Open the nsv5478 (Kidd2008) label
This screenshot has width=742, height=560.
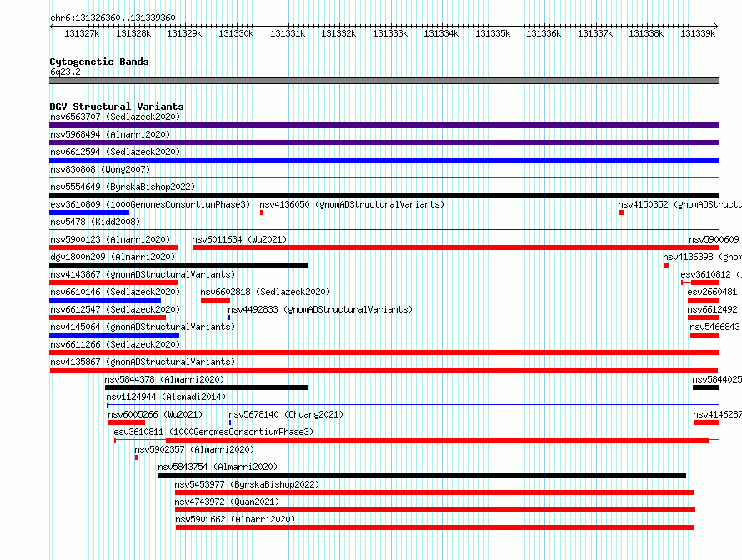click(x=95, y=222)
